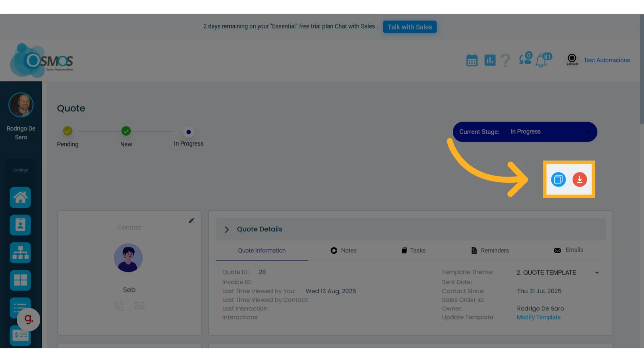Click the company logo icon near Test Automations
Image resolution: width=644 pixels, height=362 pixels.
[x=572, y=60]
